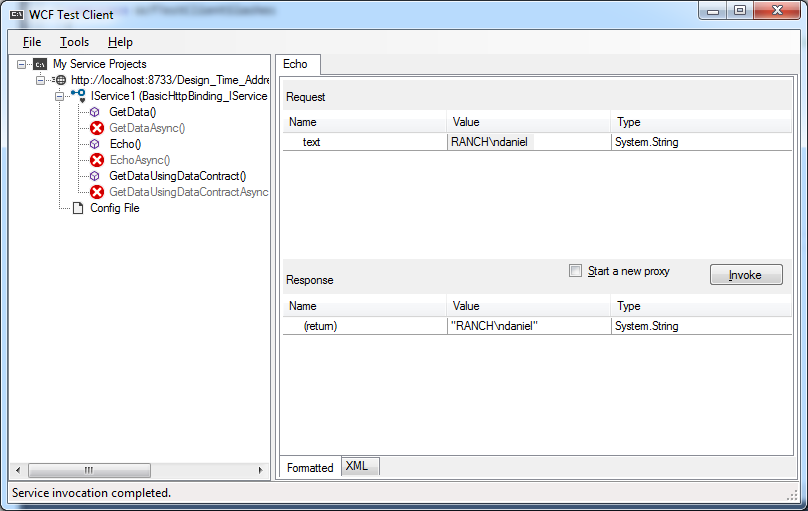Click the tree scroll right arrow
Image resolution: width=808 pixels, height=511 pixels.
coord(260,470)
